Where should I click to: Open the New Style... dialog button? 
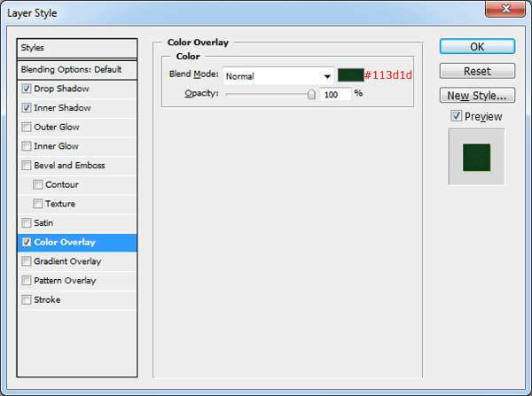click(x=477, y=96)
